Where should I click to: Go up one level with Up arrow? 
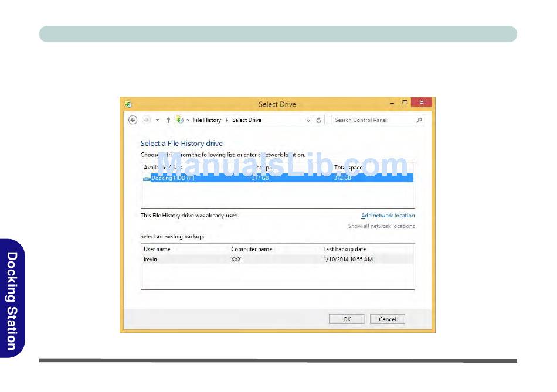point(168,120)
